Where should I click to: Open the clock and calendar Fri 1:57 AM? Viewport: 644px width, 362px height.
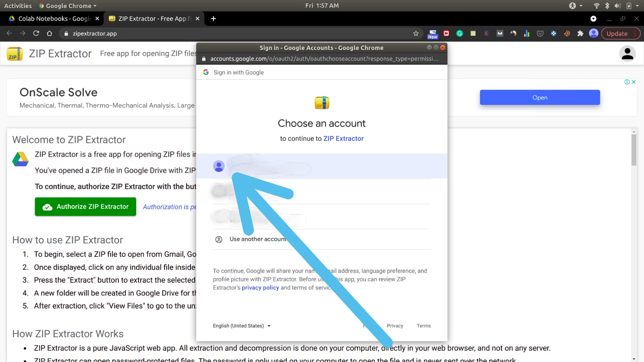[322, 6]
